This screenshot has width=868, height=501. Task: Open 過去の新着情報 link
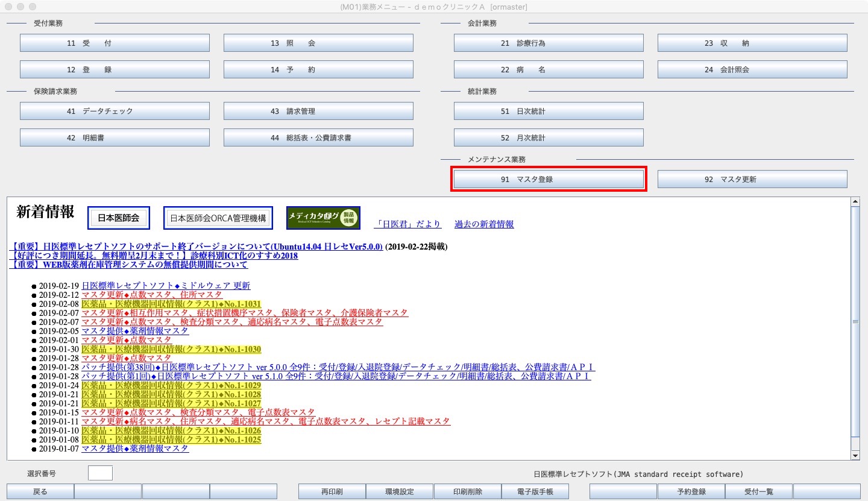tap(484, 224)
